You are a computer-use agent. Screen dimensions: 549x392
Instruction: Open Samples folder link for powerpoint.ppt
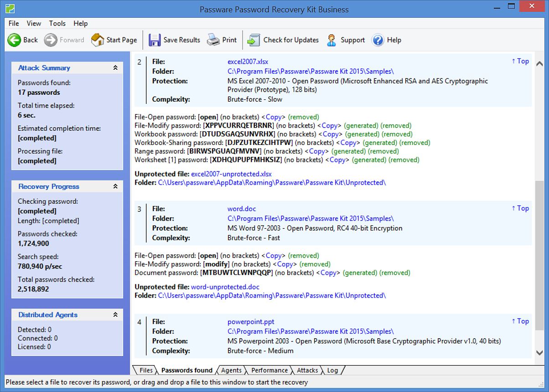click(311, 331)
